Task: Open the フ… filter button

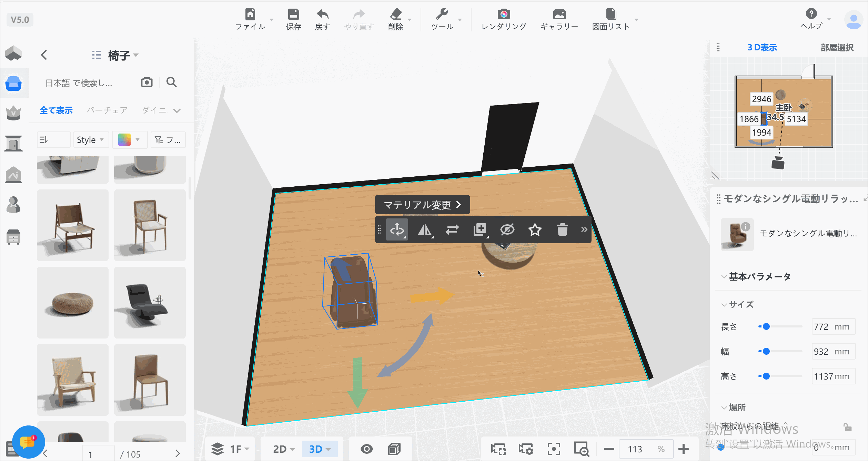Action: point(168,140)
